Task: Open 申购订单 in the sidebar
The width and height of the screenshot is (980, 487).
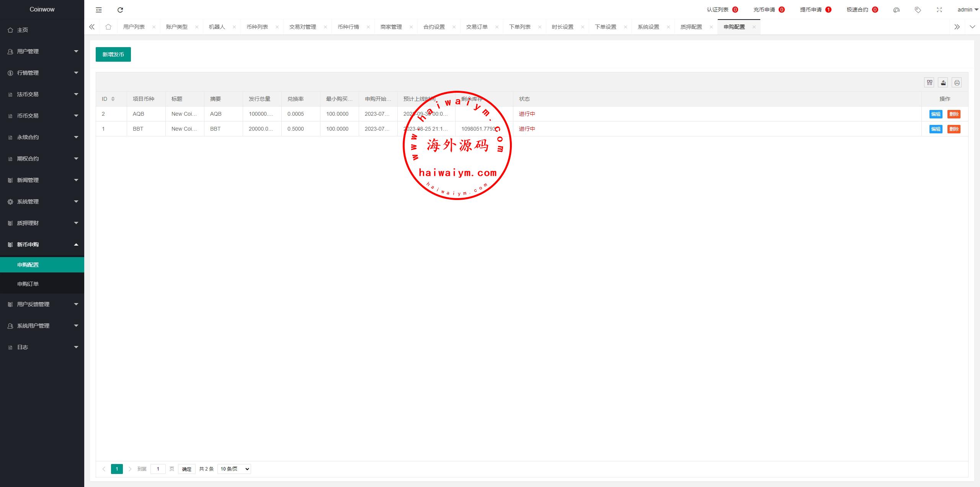Action: tap(28, 284)
